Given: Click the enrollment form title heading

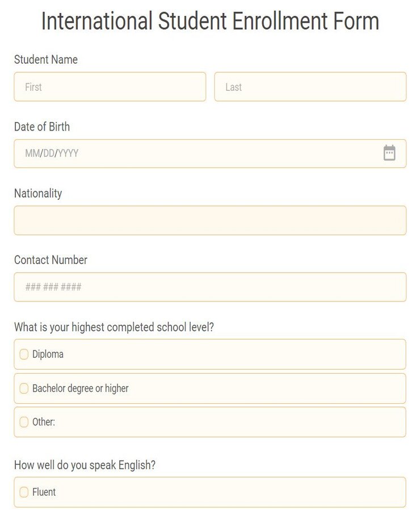Looking at the screenshot, I should [x=210, y=22].
